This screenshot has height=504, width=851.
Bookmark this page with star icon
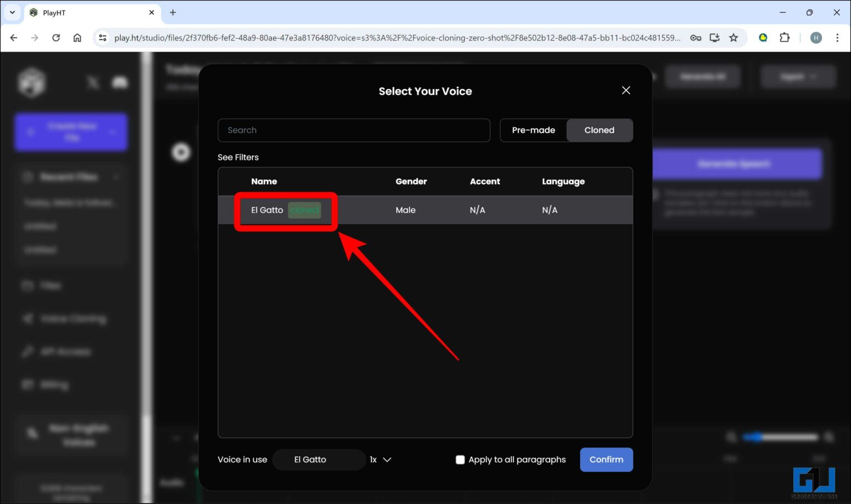[x=734, y=38]
